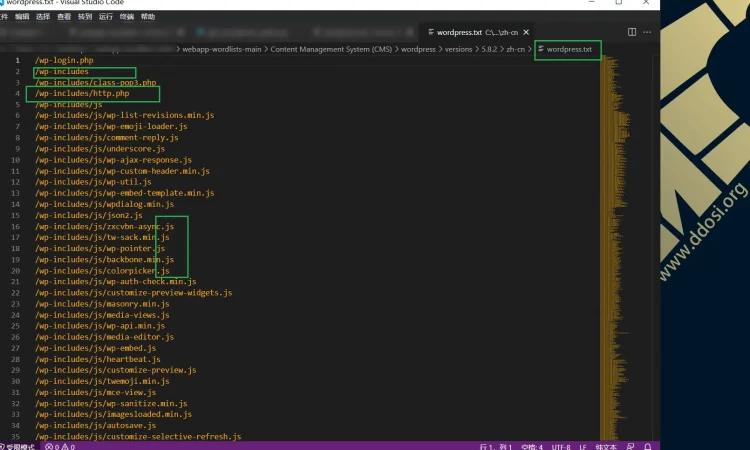
Task: Change the UTF-8 file encoding
Action: tap(561, 447)
